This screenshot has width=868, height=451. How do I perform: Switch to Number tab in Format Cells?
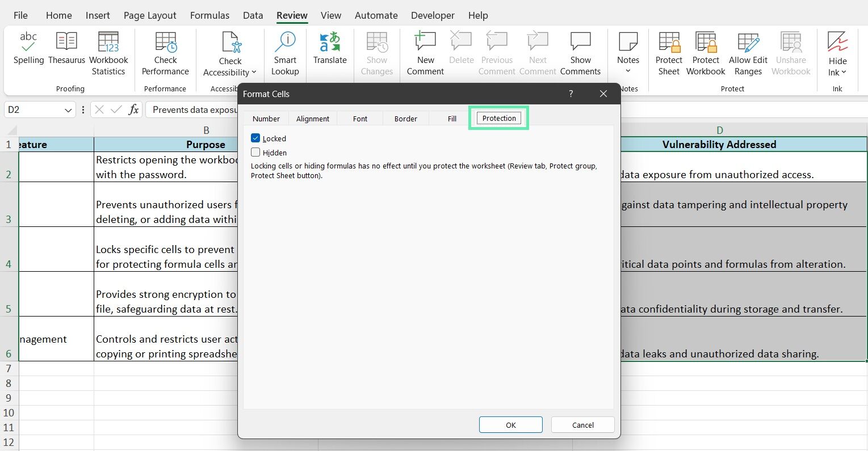click(266, 119)
